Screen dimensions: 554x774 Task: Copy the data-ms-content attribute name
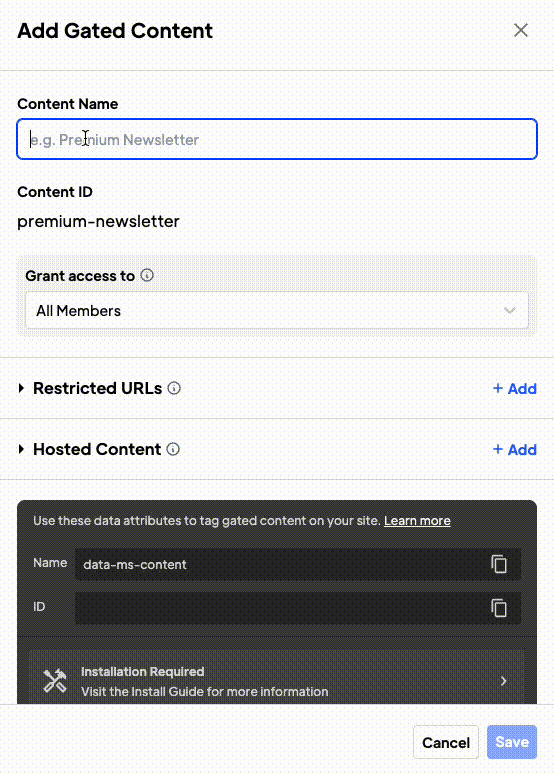click(499, 564)
